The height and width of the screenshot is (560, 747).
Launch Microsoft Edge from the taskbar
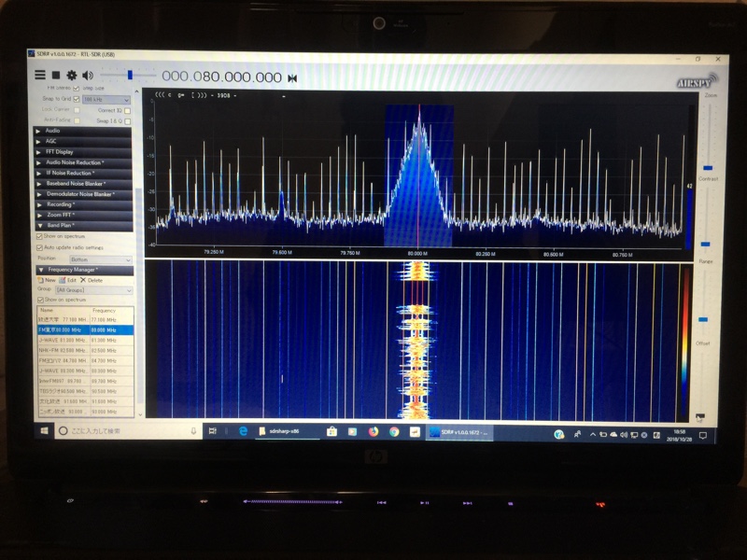tap(243, 431)
